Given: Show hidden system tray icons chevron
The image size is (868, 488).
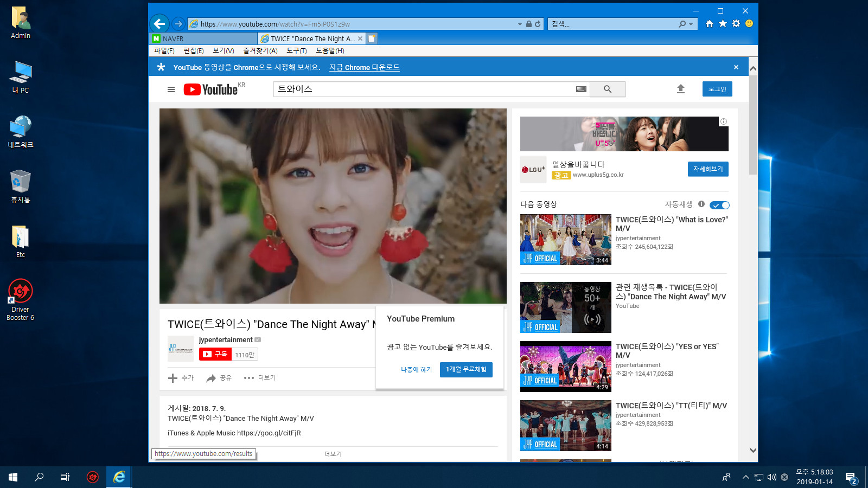Looking at the screenshot, I should 746,477.
